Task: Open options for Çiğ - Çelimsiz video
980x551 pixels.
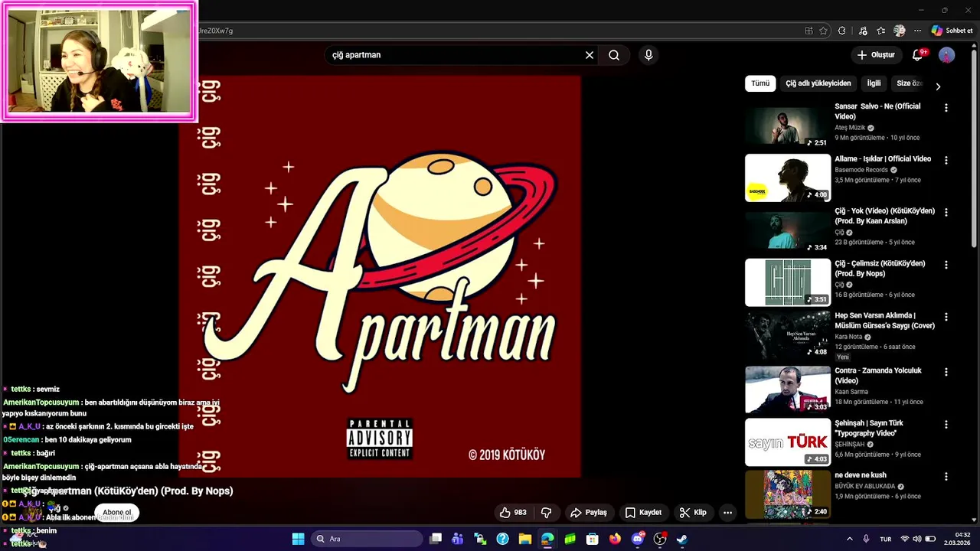Action: pos(946,265)
